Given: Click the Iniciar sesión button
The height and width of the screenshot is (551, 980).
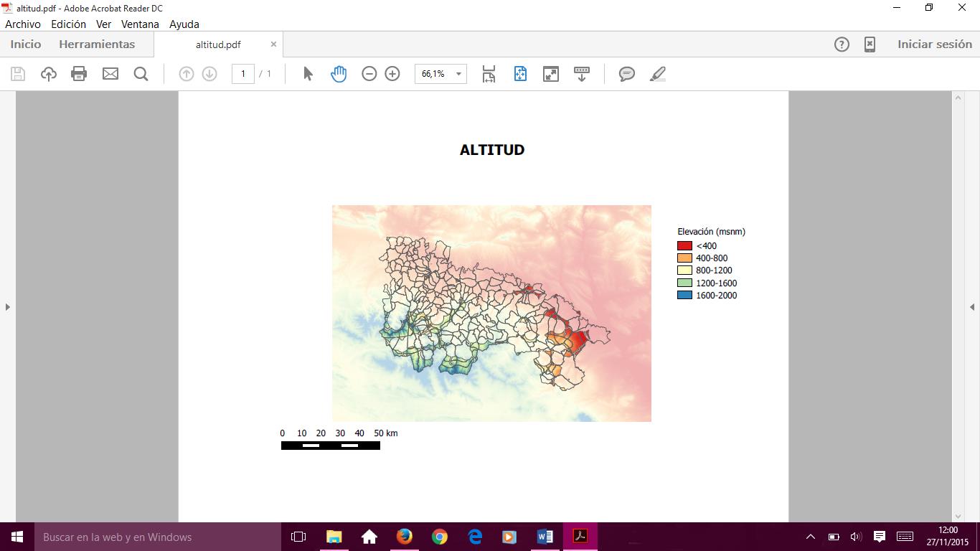Looking at the screenshot, I should [934, 44].
